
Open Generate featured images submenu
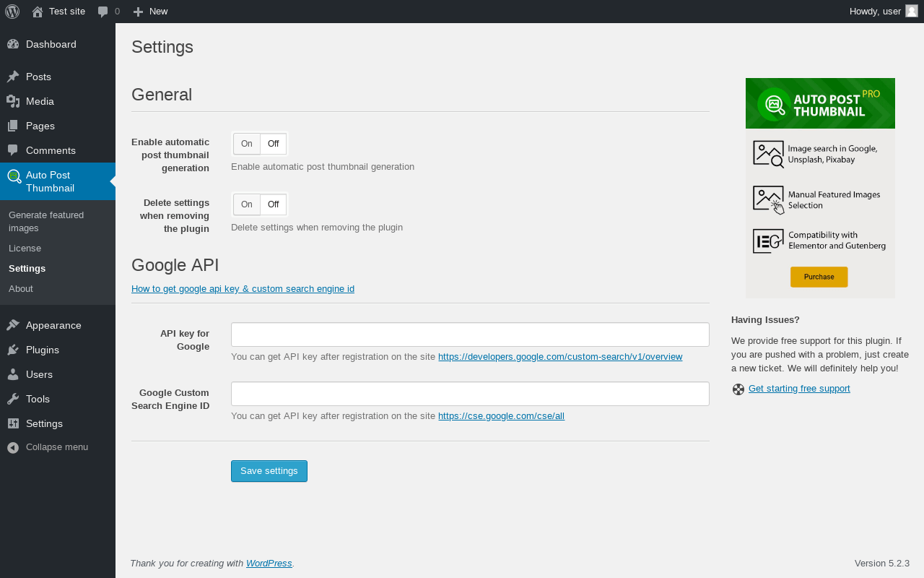pos(46,221)
